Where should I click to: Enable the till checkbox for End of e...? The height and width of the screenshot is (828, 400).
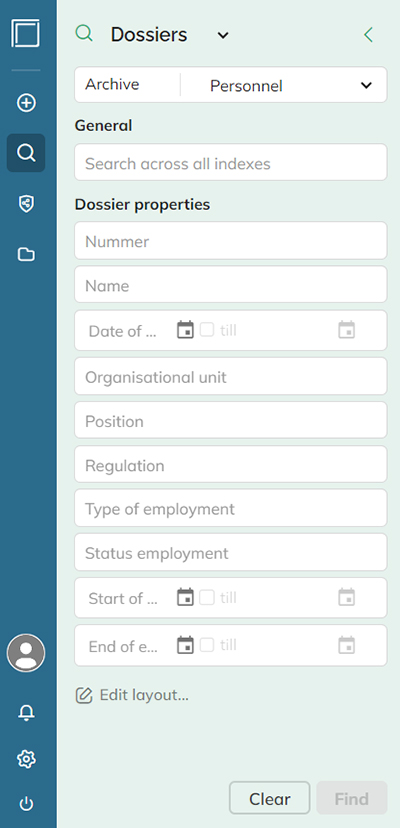click(207, 645)
